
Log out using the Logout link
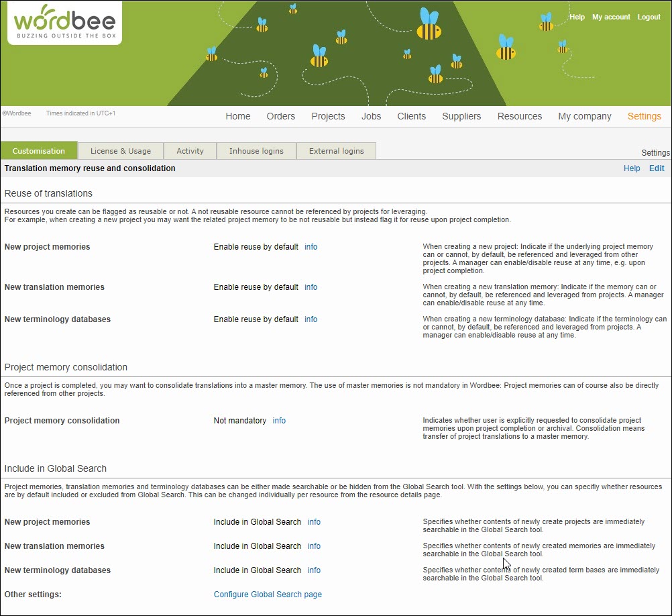(x=649, y=17)
